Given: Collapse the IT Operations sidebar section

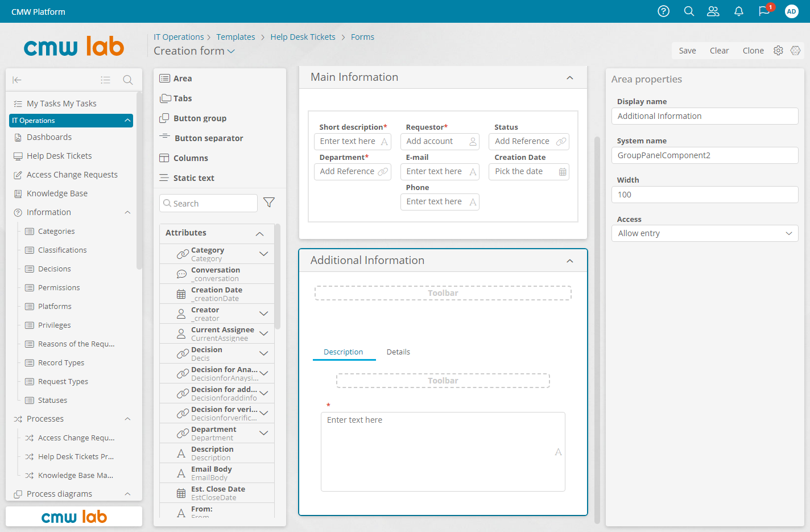Looking at the screenshot, I should (x=127, y=120).
